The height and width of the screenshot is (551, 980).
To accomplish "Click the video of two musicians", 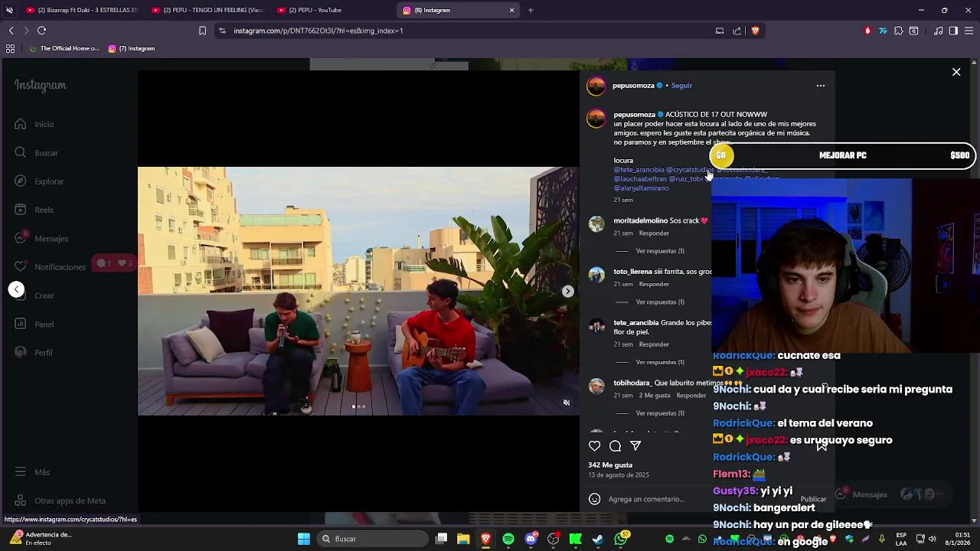I will tap(358, 291).
